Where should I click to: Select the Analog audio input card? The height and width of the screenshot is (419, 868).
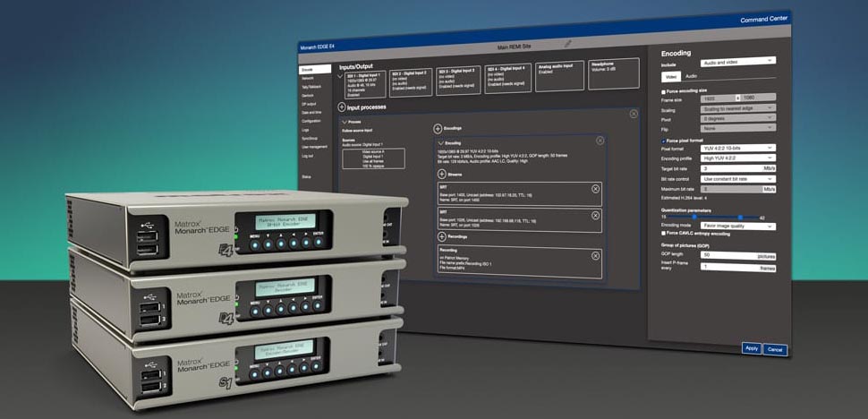[559, 76]
